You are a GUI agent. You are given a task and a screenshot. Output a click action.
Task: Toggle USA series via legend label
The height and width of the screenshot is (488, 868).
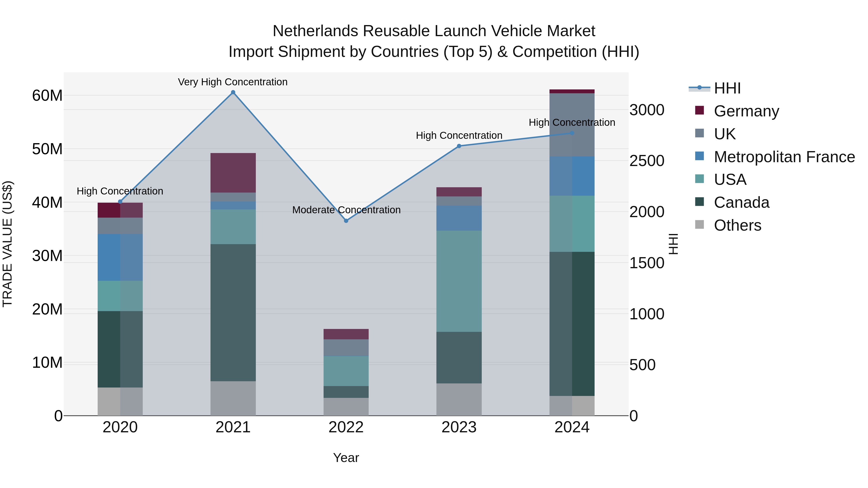pos(730,180)
